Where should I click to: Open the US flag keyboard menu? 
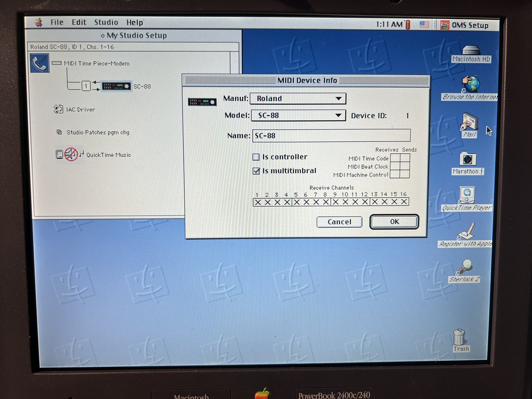424,25
